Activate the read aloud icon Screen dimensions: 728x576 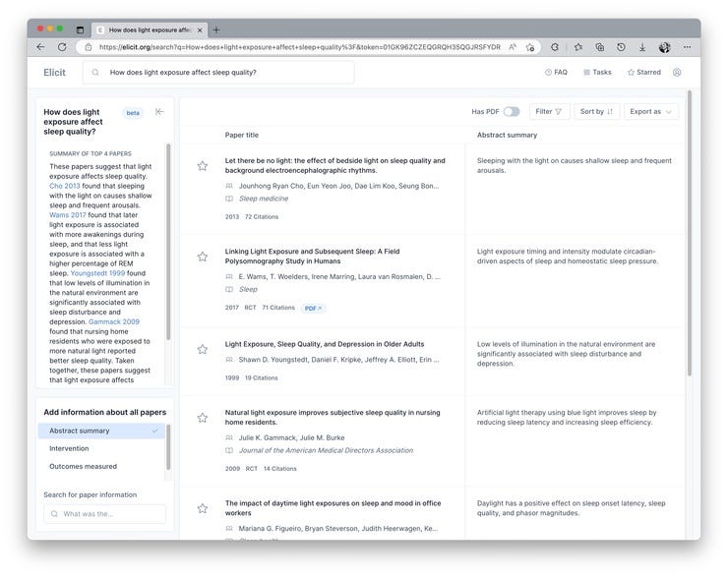click(x=513, y=47)
